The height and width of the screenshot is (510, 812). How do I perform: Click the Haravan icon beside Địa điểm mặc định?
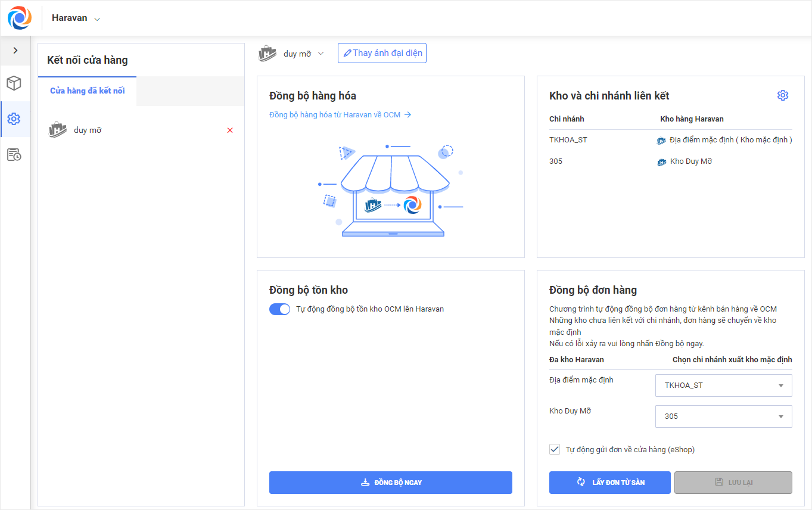(661, 141)
